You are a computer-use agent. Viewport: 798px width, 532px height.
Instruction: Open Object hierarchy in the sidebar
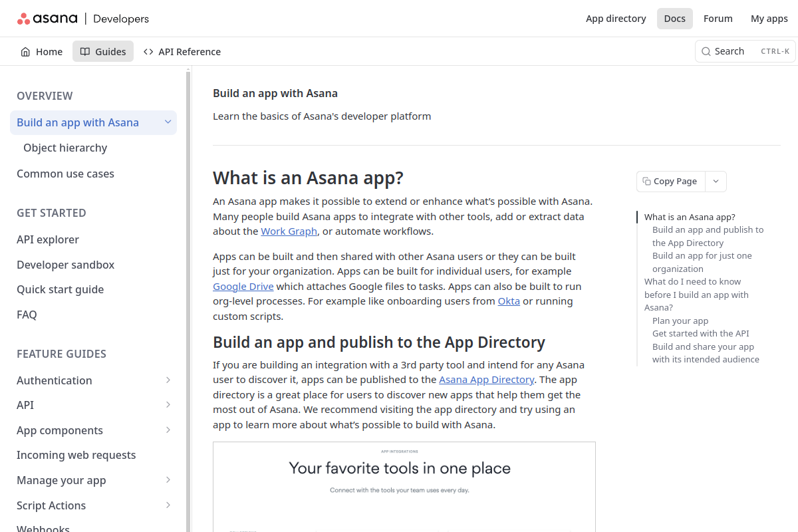(65, 148)
